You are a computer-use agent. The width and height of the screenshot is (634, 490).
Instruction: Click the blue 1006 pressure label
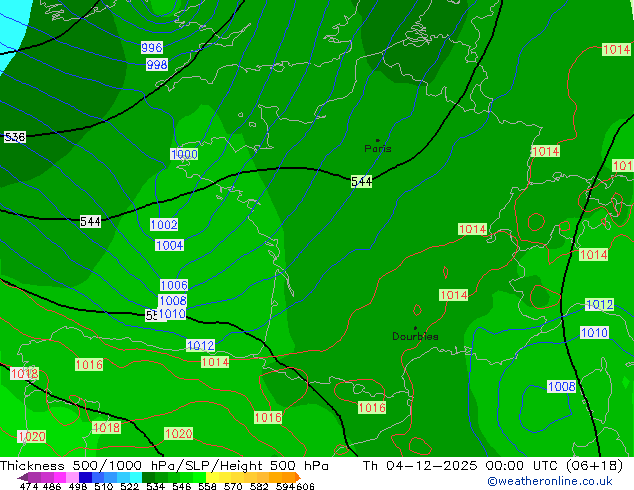[174, 285]
